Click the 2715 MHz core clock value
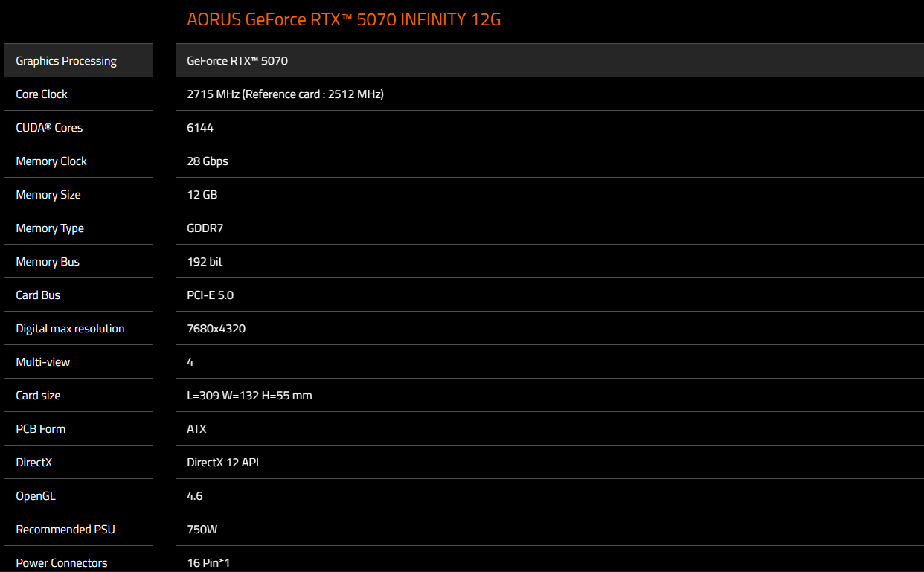 click(x=285, y=94)
